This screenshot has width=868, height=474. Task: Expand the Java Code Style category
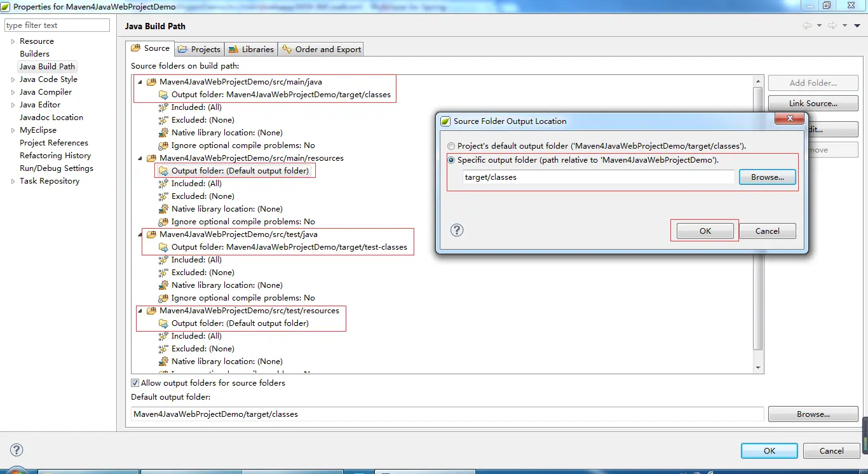13,79
